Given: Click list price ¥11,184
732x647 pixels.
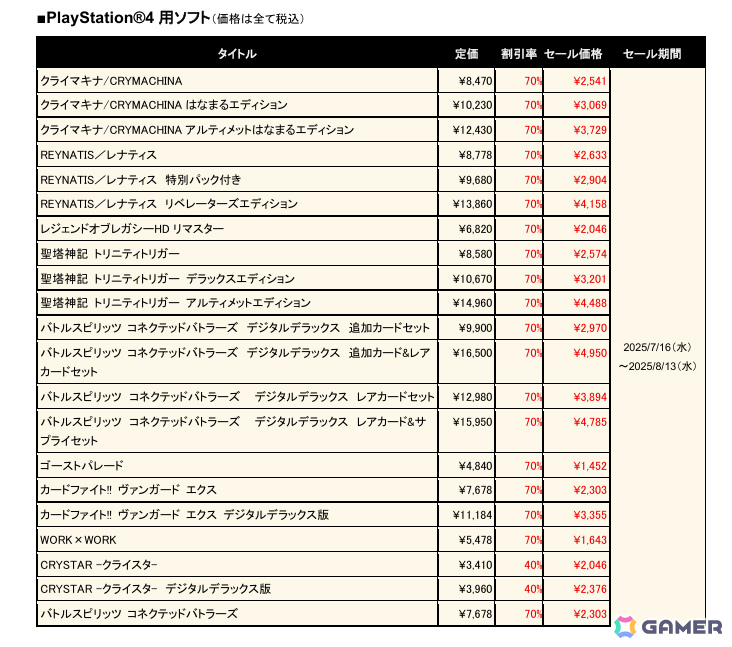Looking at the screenshot, I should [x=472, y=515].
